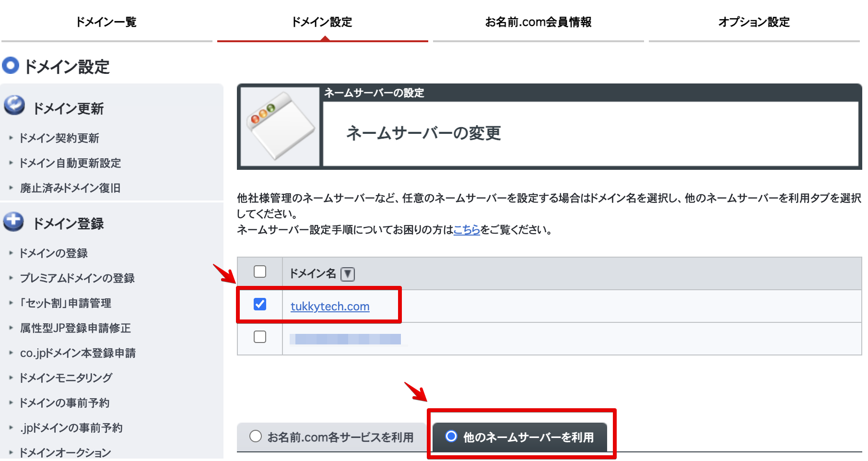The width and height of the screenshot is (868, 461).
Task: Open プレミアムドメインの登録 sidebar link
Action: click(x=77, y=278)
